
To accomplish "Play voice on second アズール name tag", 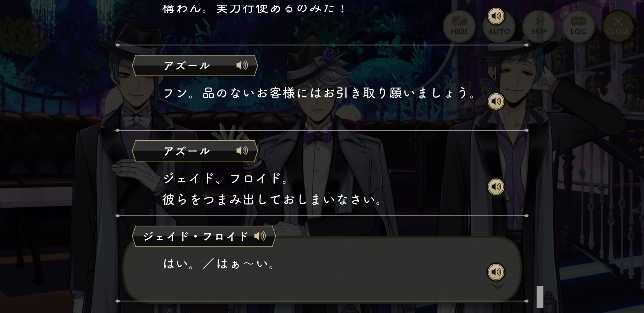I will coord(242,151).
